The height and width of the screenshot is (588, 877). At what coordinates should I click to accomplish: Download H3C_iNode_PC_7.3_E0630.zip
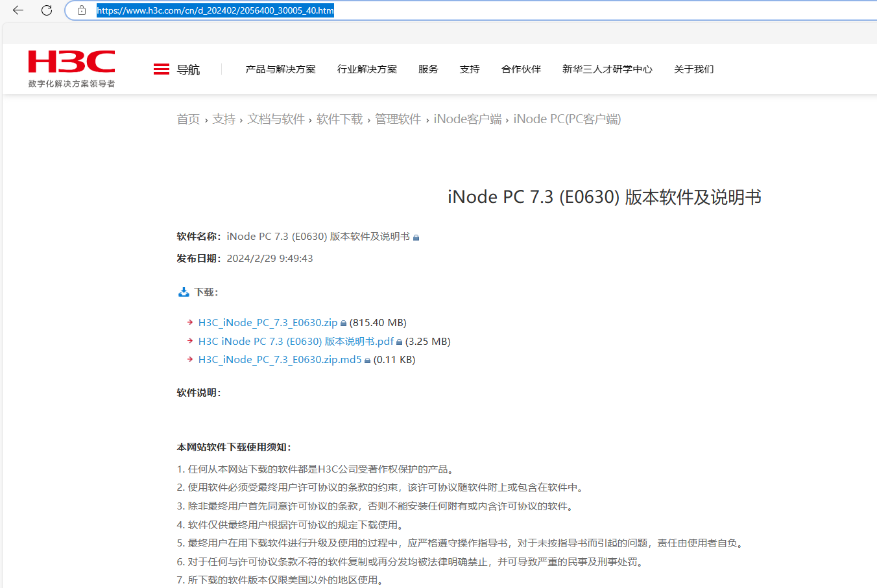click(x=268, y=323)
